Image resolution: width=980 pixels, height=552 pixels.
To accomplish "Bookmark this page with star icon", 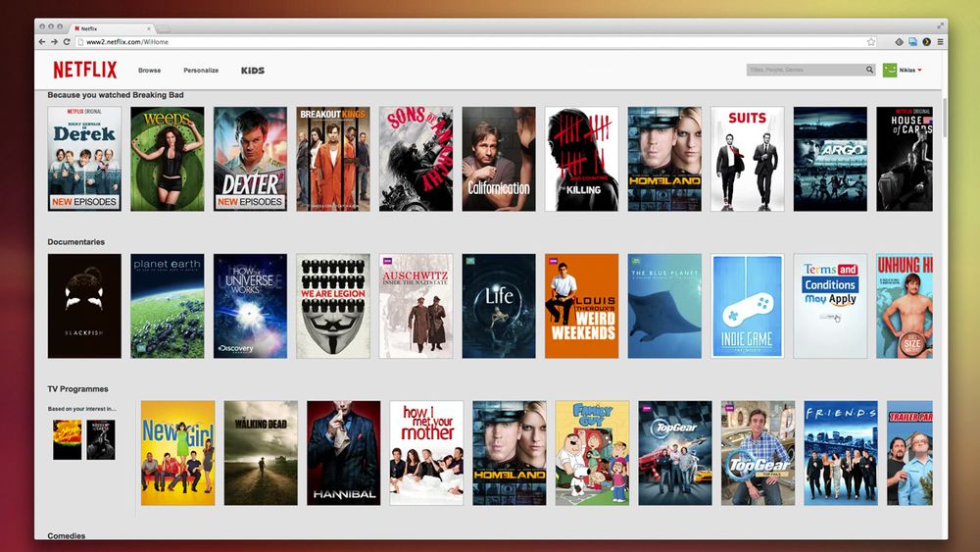I will (870, 42).
